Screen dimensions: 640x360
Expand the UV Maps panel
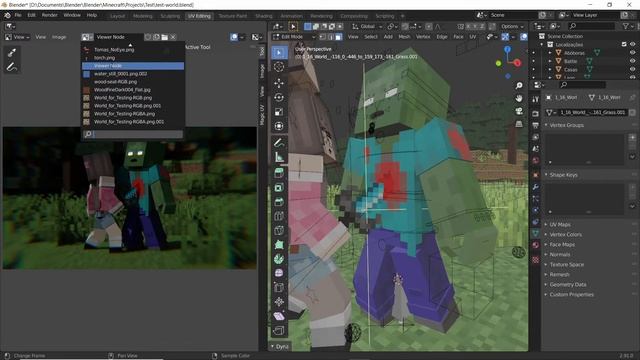560,224
